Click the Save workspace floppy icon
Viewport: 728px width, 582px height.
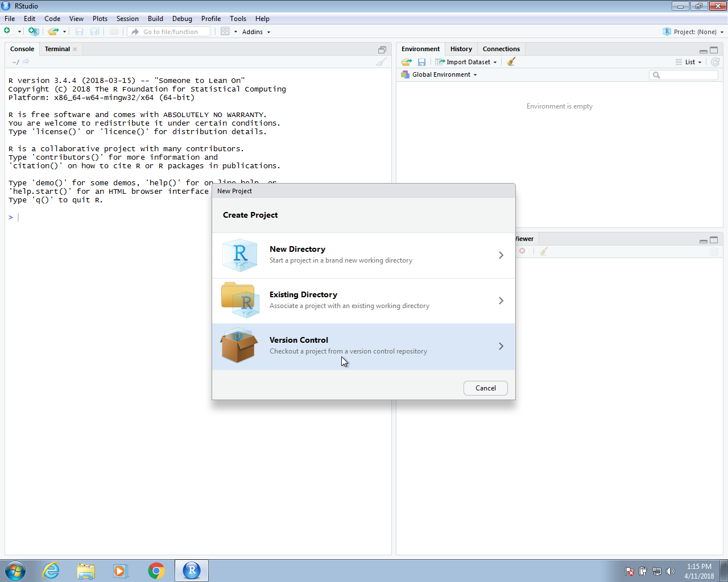421,62
